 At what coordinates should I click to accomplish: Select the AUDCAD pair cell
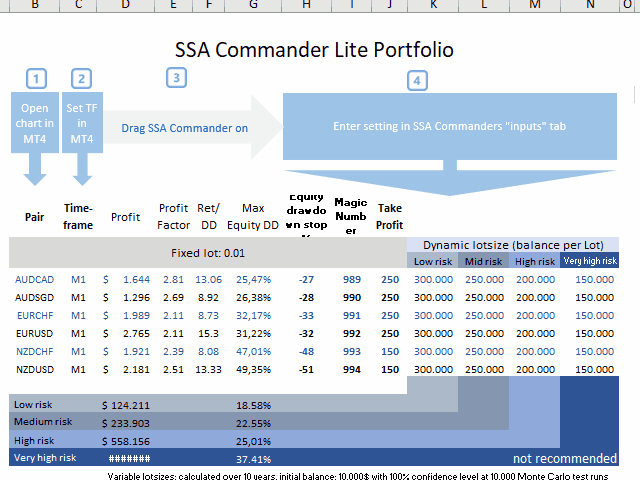[35, 280]
